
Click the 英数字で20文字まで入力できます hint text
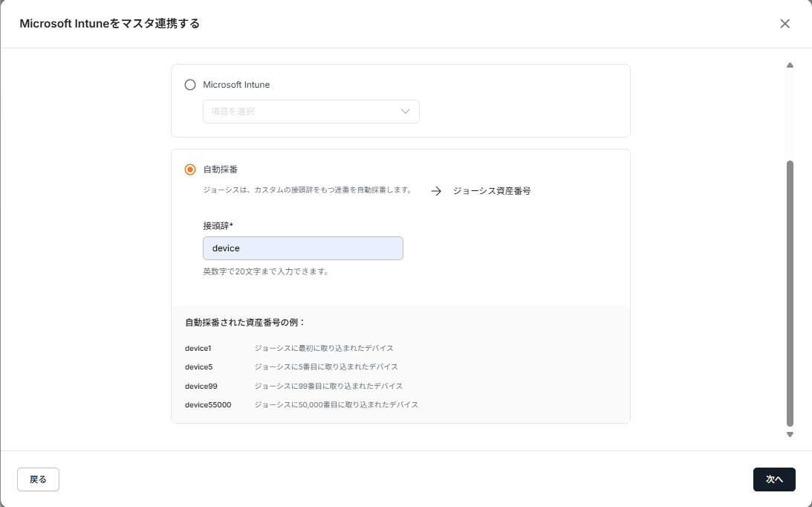265,271
